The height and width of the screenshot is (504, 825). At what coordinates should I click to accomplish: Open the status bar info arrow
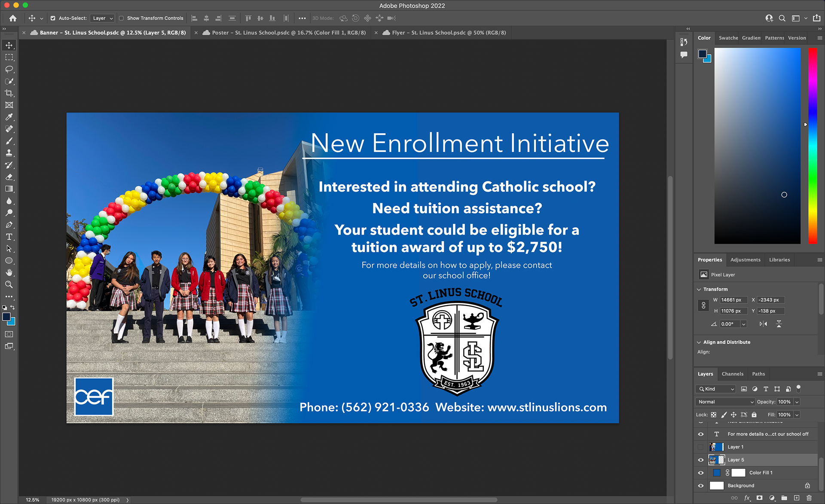[128, 500]
